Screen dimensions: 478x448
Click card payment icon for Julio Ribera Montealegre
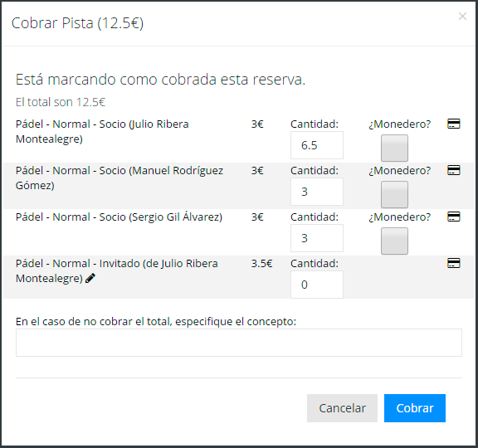tap(453, 124)
